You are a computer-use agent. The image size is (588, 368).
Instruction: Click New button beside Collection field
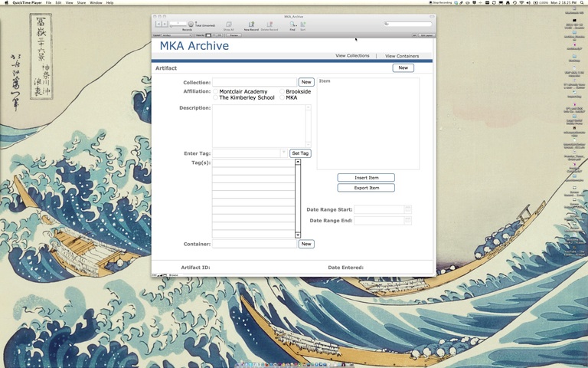[306, 82]
